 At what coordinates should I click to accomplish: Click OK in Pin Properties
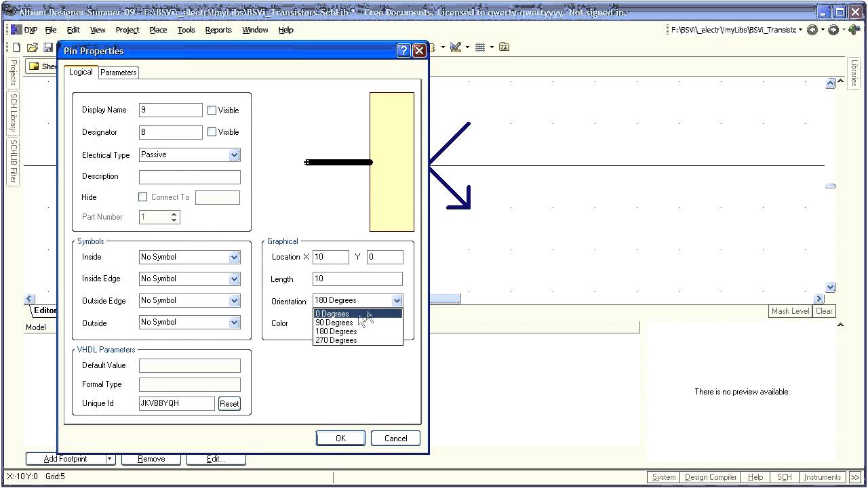(x=340, y=438)
